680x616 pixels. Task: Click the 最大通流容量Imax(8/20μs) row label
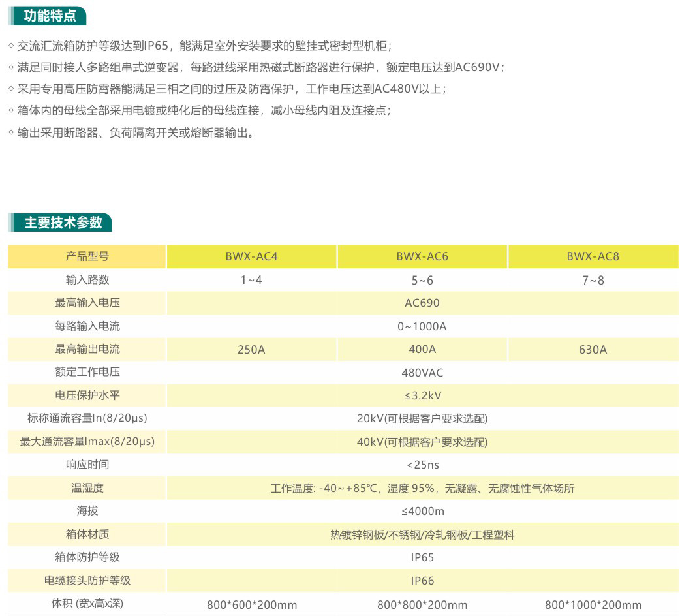click(87, 442)
